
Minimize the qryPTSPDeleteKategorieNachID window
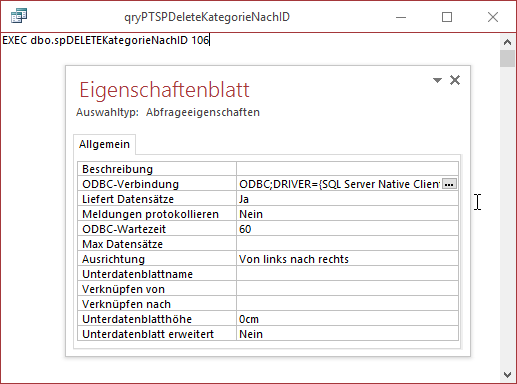401,17
